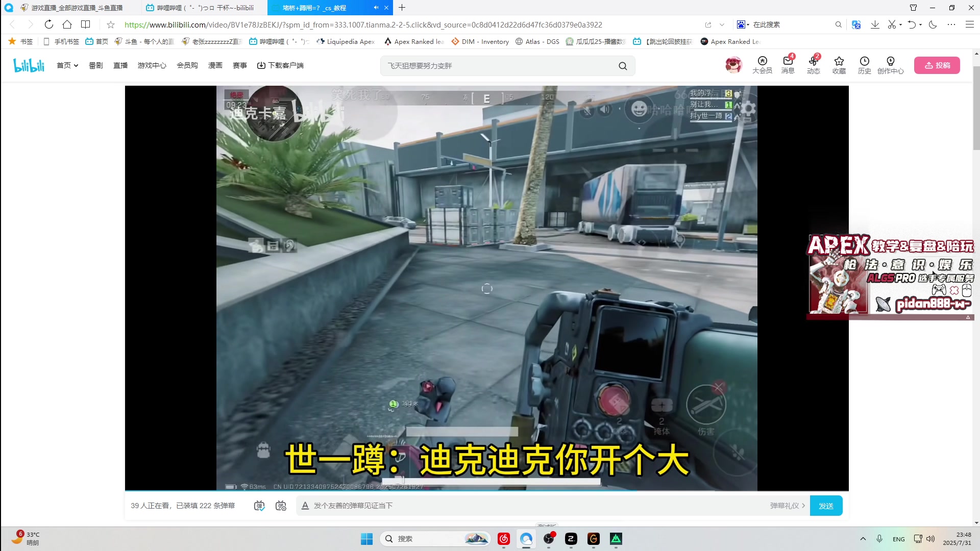
Task: Open the 直播 menu item
Action: (120, 65)
